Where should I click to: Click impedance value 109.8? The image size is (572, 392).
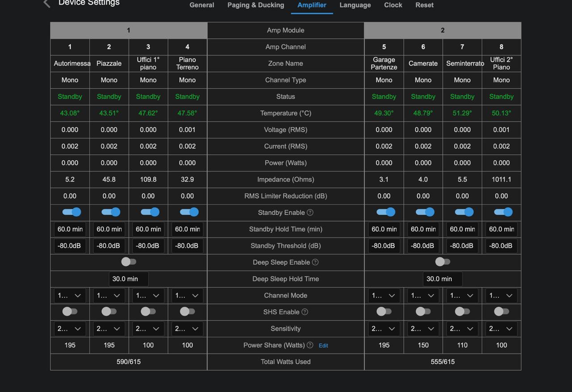[x=148, y=179]
